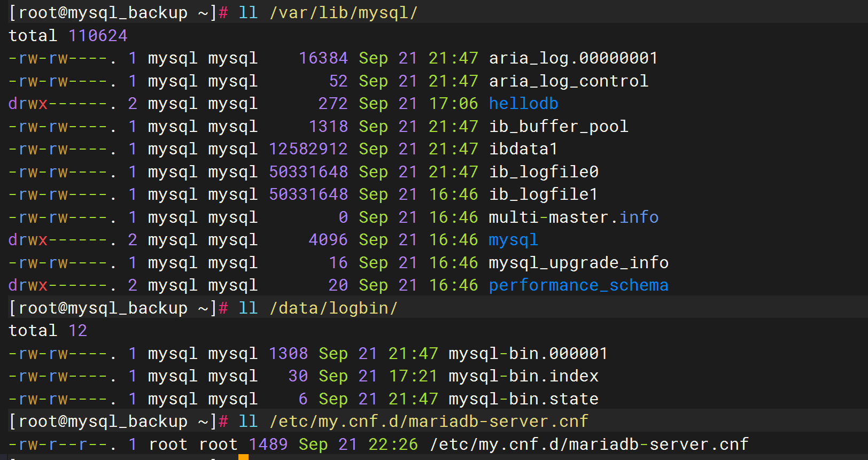Click the ib_logfile1 filename
This screenshot has height=460, width=868.
pyautogui.click(x=543, y=194)
